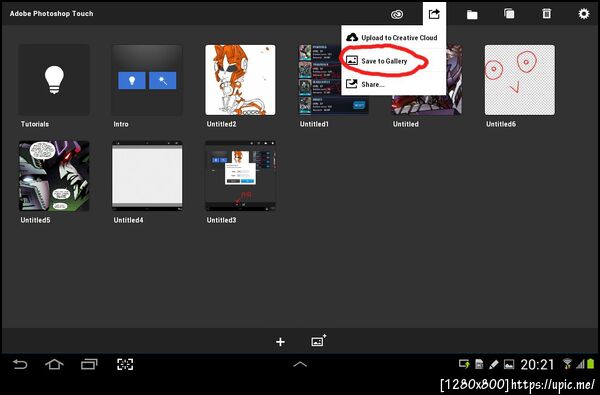
Task: Open settings gear icon
Action: point(584,14)
